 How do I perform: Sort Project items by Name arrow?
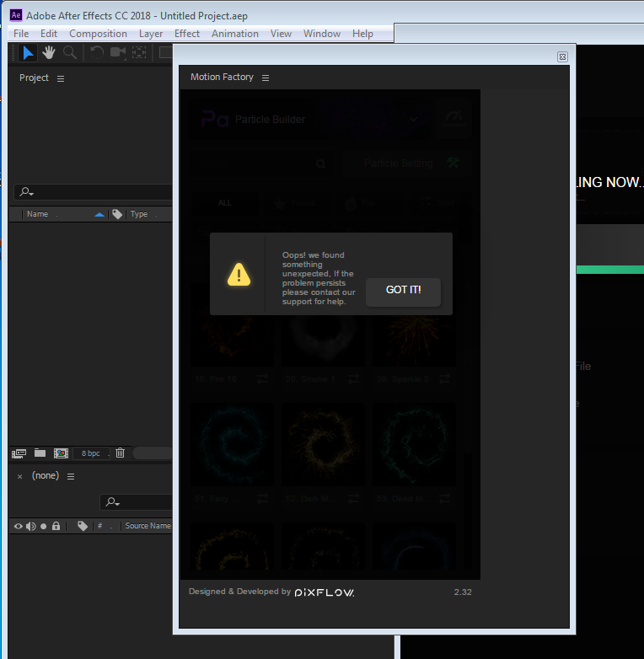[x=99, y=214]
